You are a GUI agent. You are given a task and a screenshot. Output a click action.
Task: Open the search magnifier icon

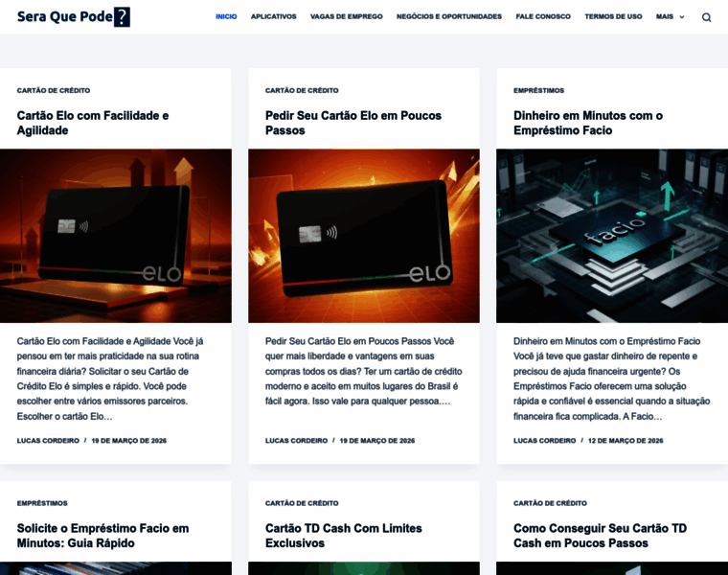[x=706, y=17]
